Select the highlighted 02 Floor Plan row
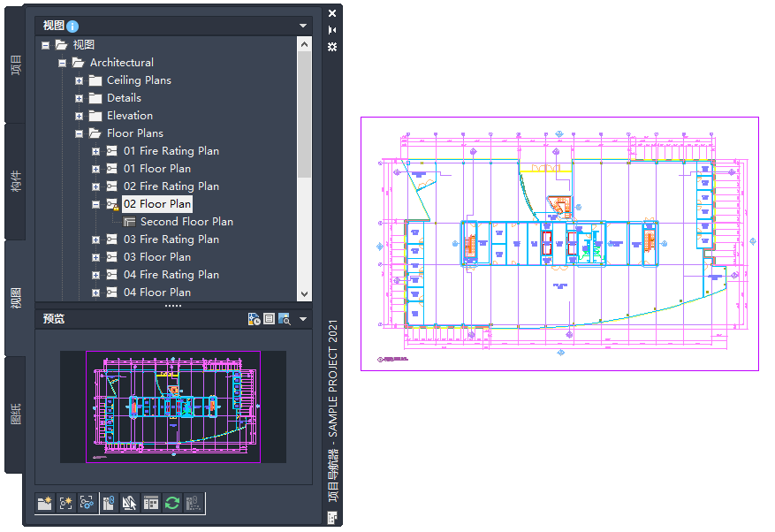Image resolution: width=775 pixels, height=532 pixels. [157, 204]
